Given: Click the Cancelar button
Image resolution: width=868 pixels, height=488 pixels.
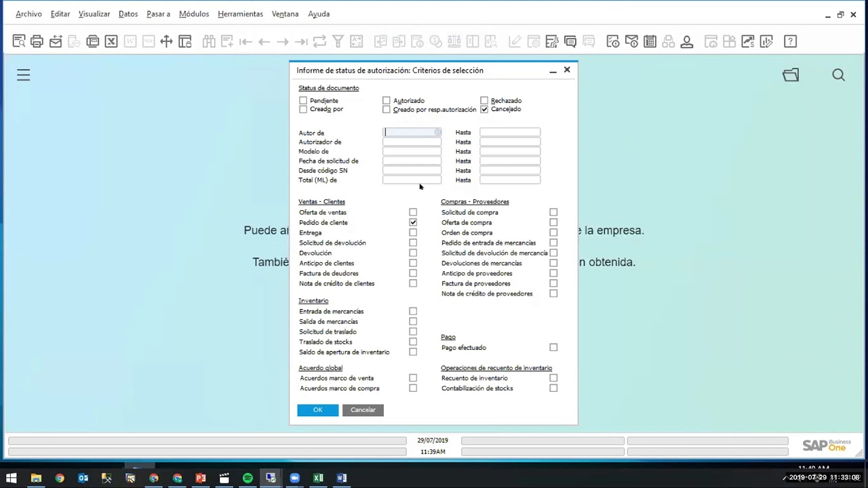Looking at the screenshot, I should 363,410.
